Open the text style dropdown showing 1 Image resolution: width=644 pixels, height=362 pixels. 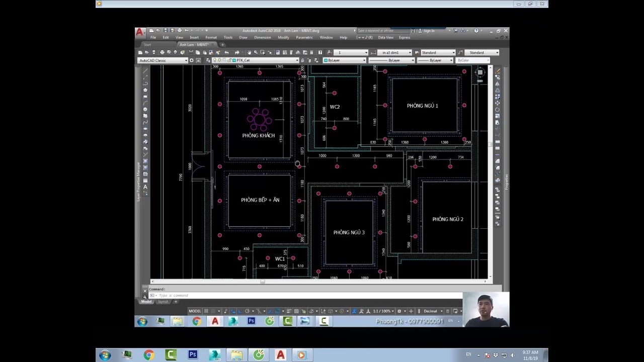tap(351, 52)
